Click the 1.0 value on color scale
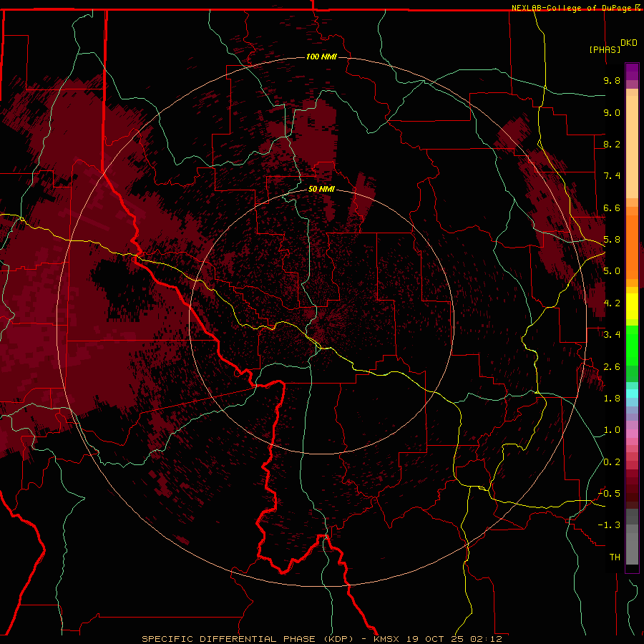This screenshot has width=644, height=644. coord(612,430)
